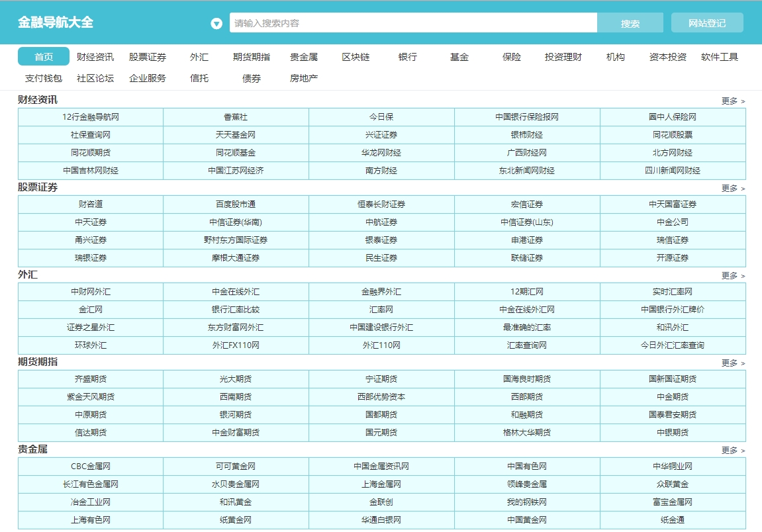Open the 房地产 navigation category
The height and width of the screenshot is (532, 762).
(x=304, y=78)
